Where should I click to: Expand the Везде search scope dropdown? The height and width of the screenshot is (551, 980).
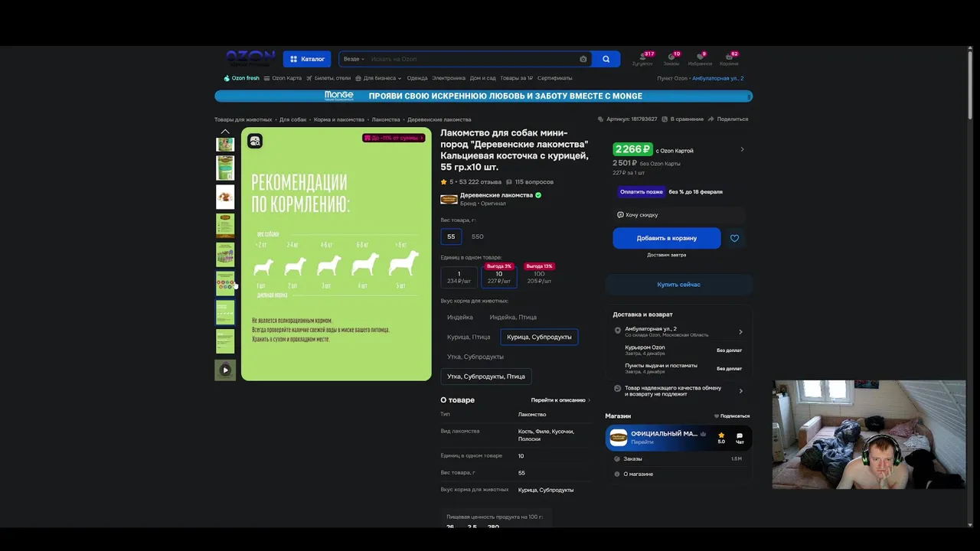pos(354,59)
